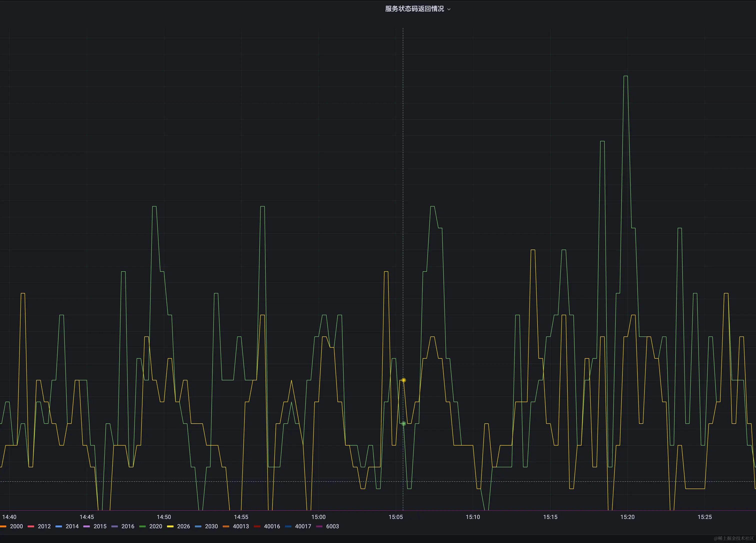Toggle series 2000 in the legend
This screenshot has width=756, height=543.
16,526
